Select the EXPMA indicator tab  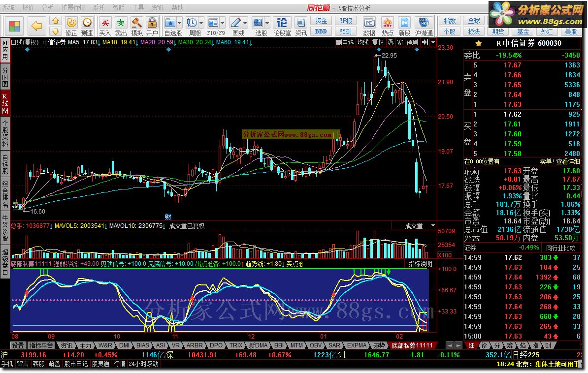pos(356,345)
